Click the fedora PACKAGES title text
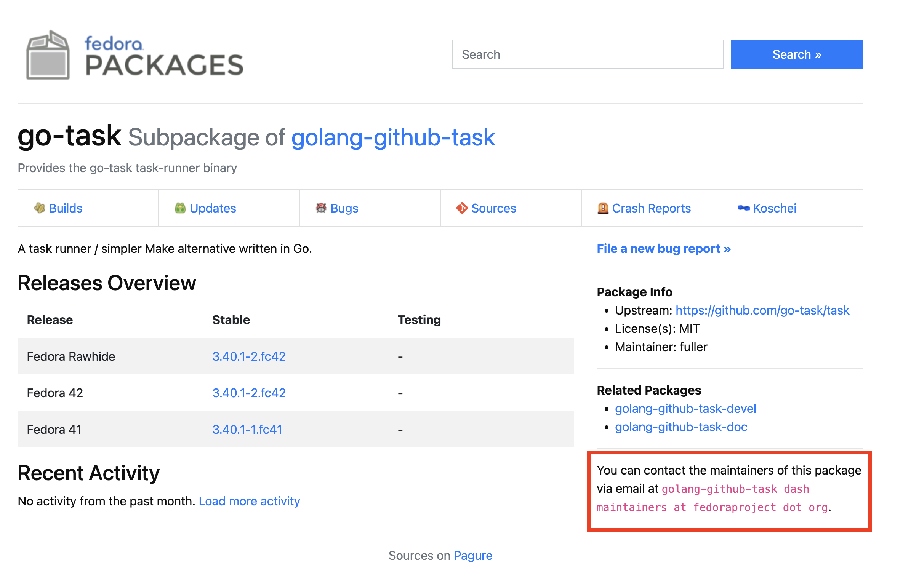Screen dimensions: 903x588 164,56
